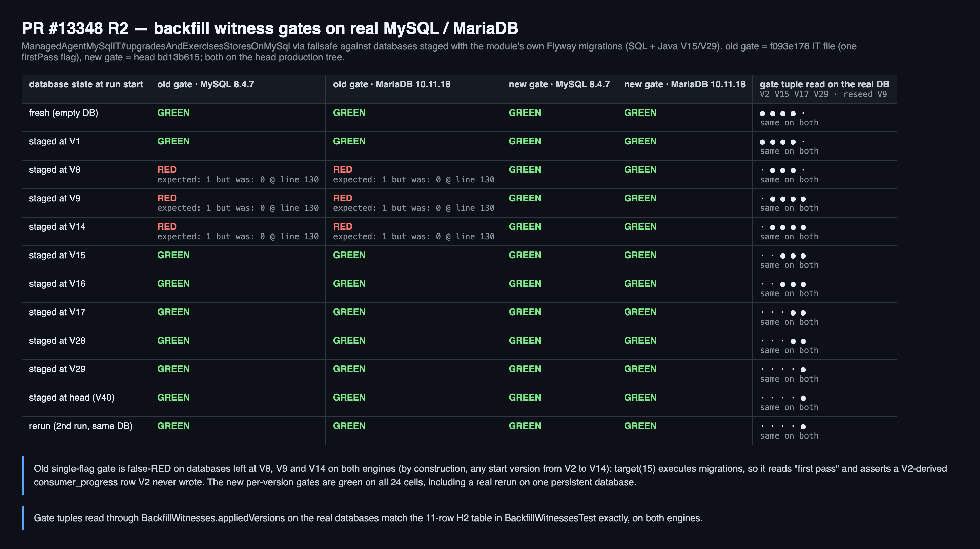
Task: Click the 'staged at V1' row label
Action: [55, 141]
